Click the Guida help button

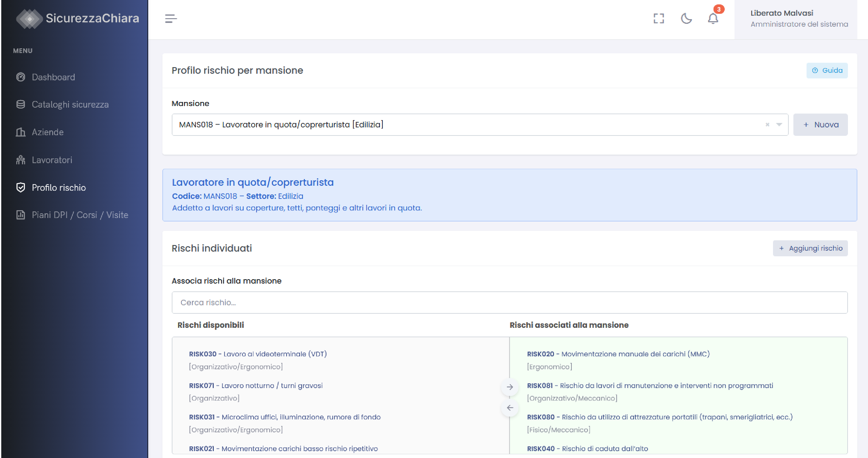[827, 71]
